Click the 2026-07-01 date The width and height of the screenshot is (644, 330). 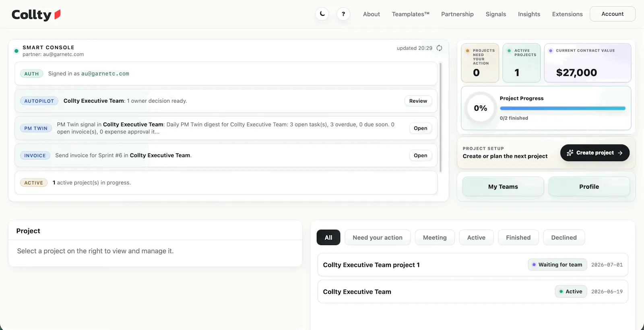pos(607,265)
